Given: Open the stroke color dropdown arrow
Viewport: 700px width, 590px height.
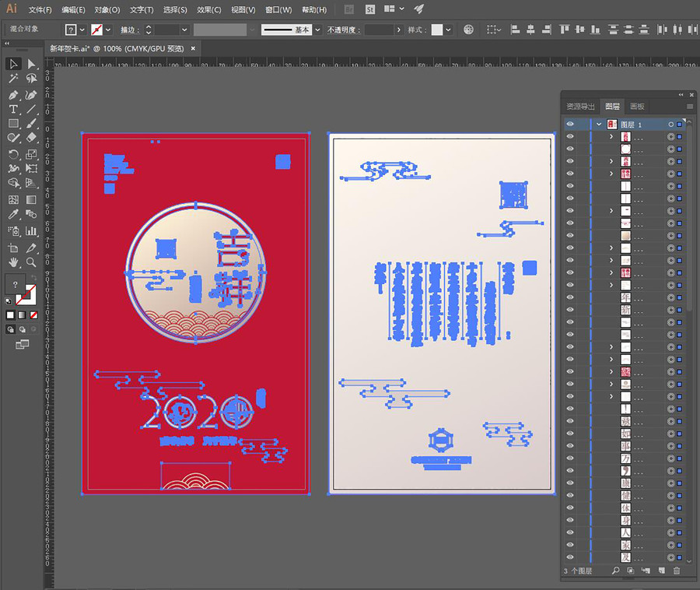Looking at the screenshot, I should (108, 30).
